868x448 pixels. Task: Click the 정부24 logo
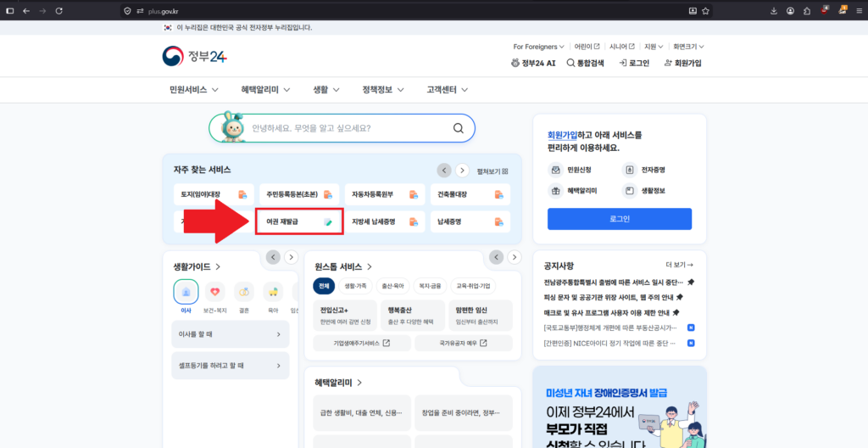pos(194,56)
